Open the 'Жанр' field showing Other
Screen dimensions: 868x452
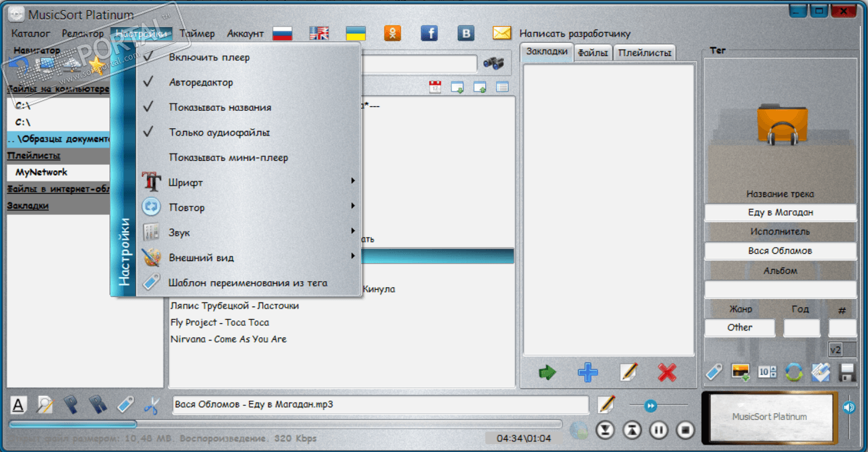[740, 328]
